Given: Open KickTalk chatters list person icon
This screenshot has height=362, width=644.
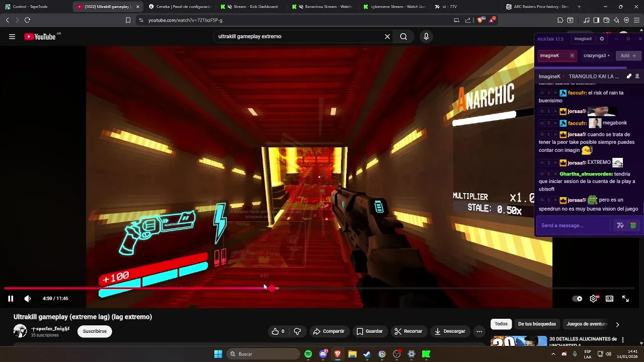Looking at the screenshot, I should [637, 76].
